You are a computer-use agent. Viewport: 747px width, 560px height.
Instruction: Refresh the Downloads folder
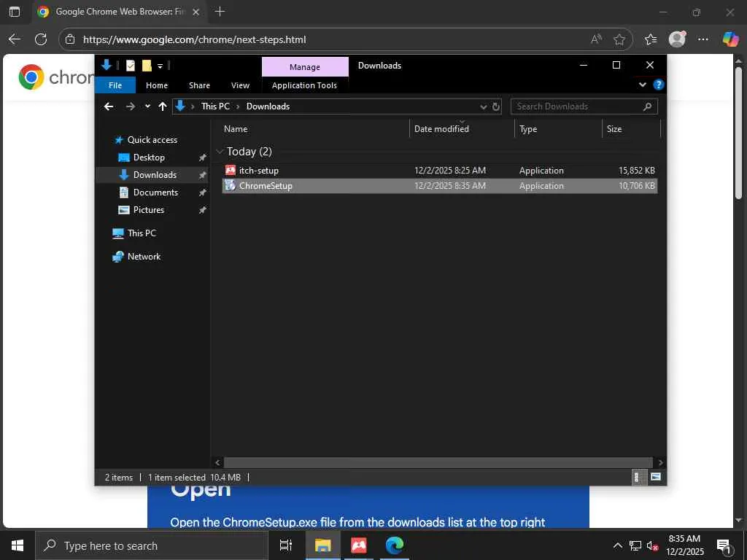(x=496, y=106)
